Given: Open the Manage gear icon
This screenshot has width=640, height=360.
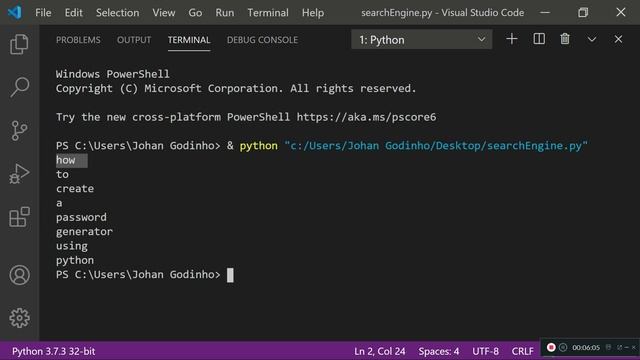Looking at the screenshot, I should [x=19, y=318].
